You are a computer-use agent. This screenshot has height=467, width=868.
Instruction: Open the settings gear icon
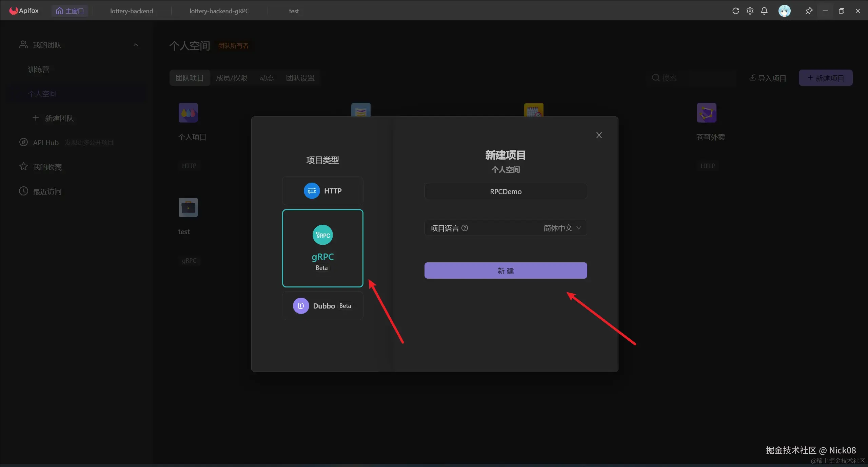tap(750, 11)
